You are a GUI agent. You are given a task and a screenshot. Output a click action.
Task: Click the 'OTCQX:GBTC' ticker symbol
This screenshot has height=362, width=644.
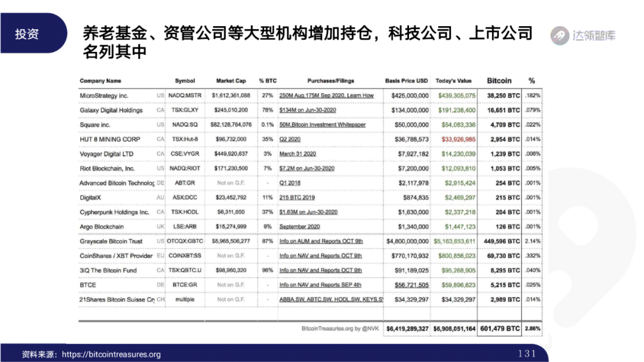tap(185, 241)
